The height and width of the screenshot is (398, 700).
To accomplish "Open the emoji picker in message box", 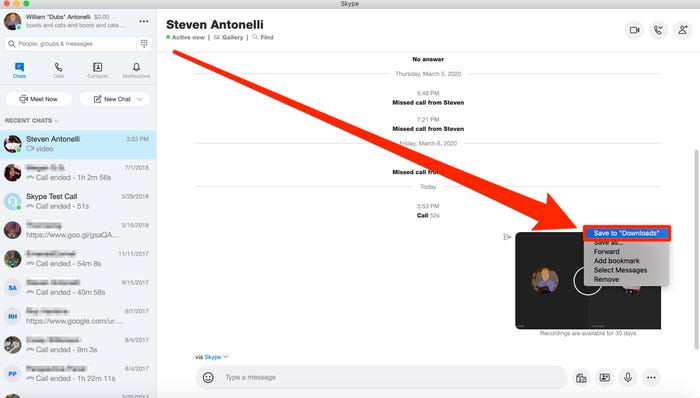I will click(x=208, y=377).
